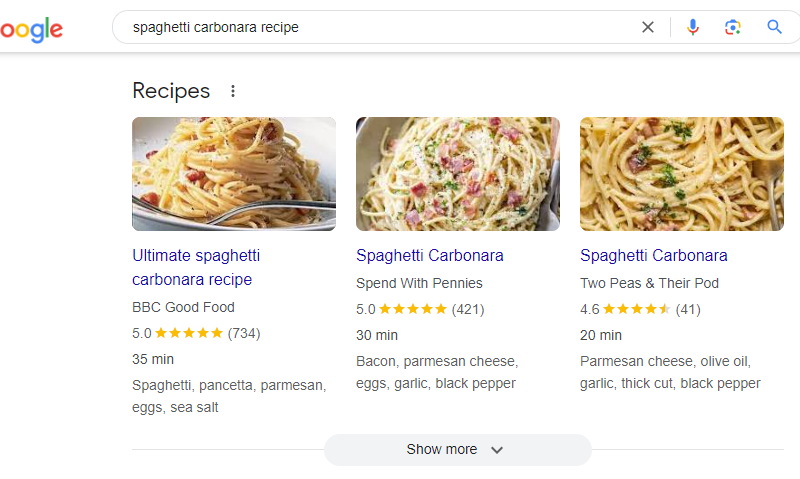Open Google Lens image search

(733, 27)
